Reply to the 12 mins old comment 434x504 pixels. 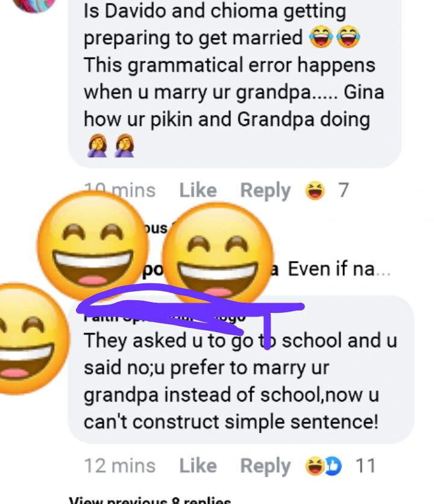265,467
